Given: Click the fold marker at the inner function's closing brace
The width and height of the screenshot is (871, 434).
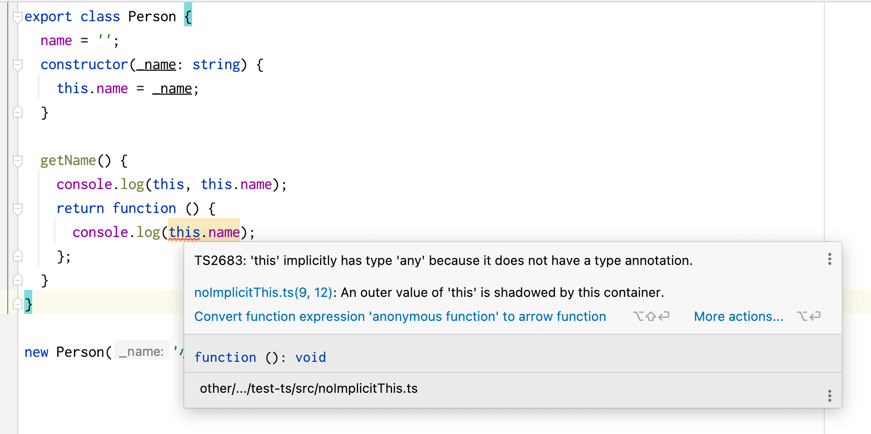Looking at the screenshot, I should (18, 256).
